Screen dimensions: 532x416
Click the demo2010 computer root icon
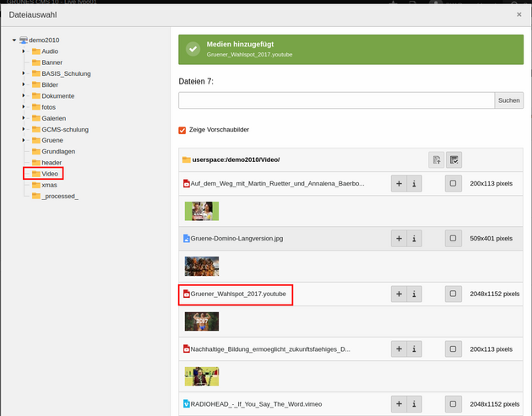click(24, 40)
